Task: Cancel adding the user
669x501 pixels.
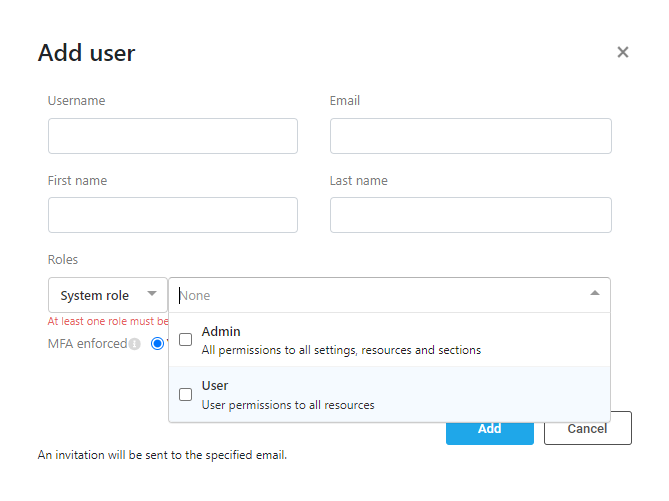Action: point(587,428)
